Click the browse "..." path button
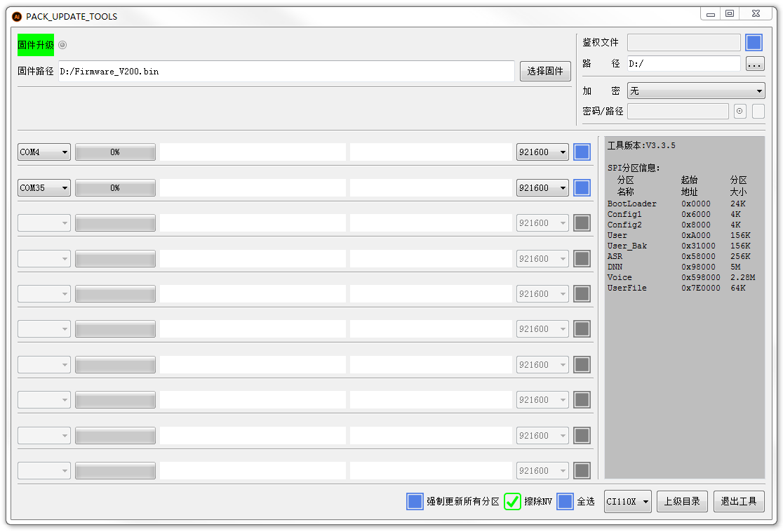This screenshot has width=783, height=532. tap(754, 64)
